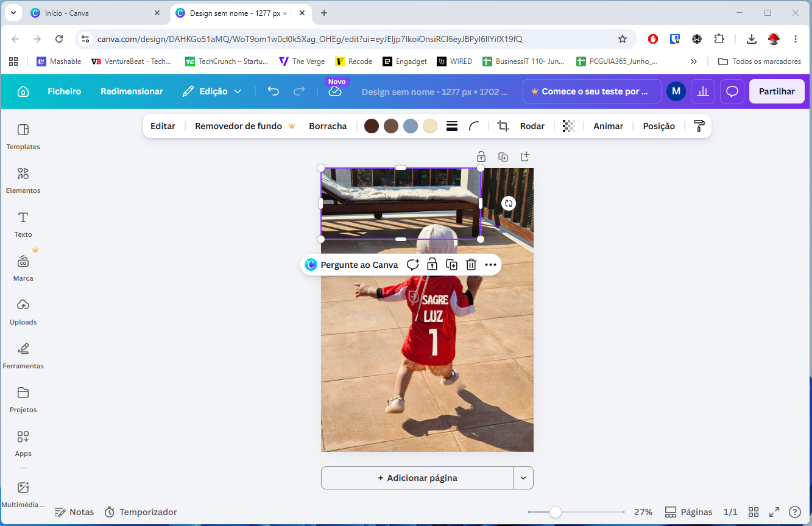Open the Notas panel
812x526 pixels.
(x=74, y=512)
